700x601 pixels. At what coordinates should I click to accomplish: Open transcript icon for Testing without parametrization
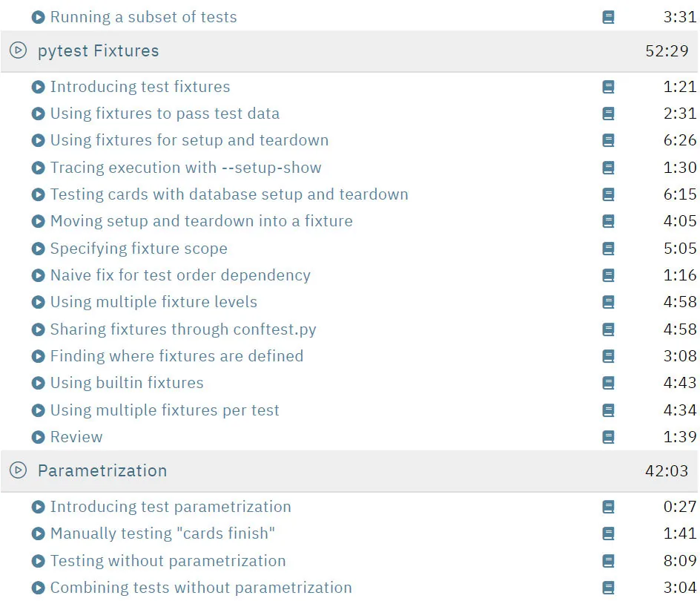pyautogui.click(x=608, y=561)
